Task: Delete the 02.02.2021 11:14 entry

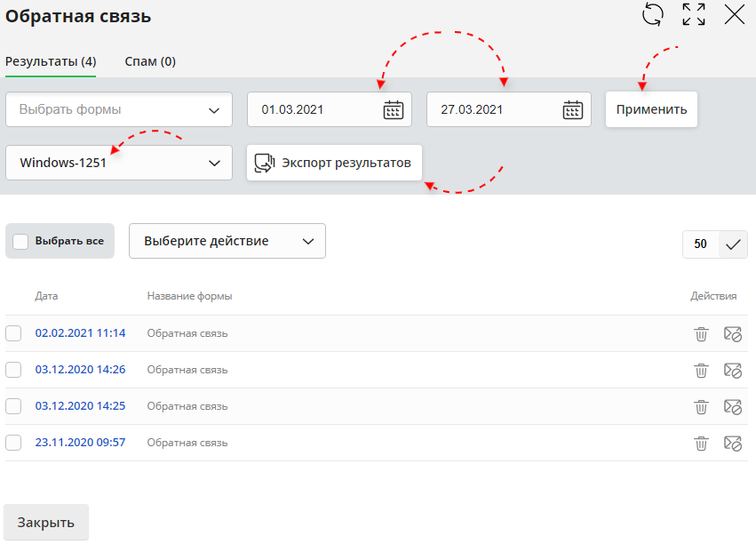Action: (x=701, y=334)
